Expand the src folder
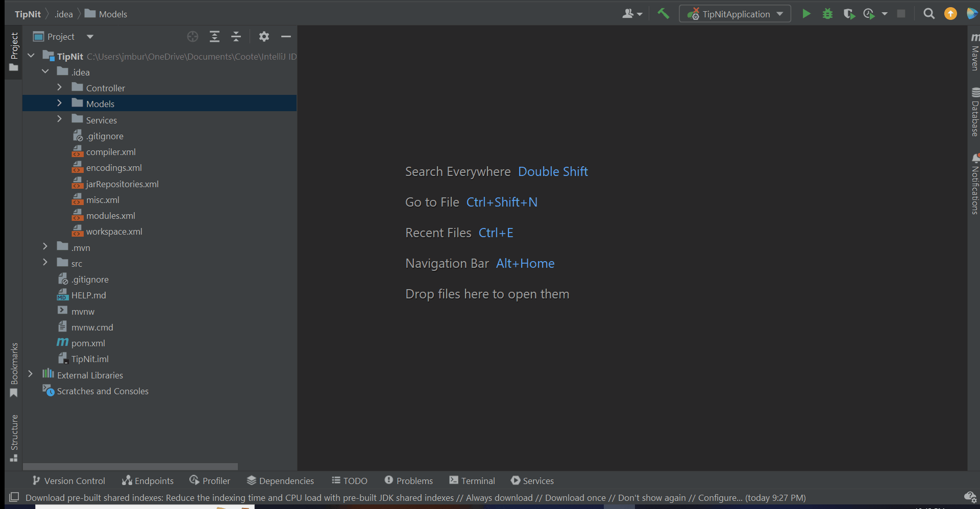Screen dimensions: 980x509 pyautogui.click(x=45, y=262)
